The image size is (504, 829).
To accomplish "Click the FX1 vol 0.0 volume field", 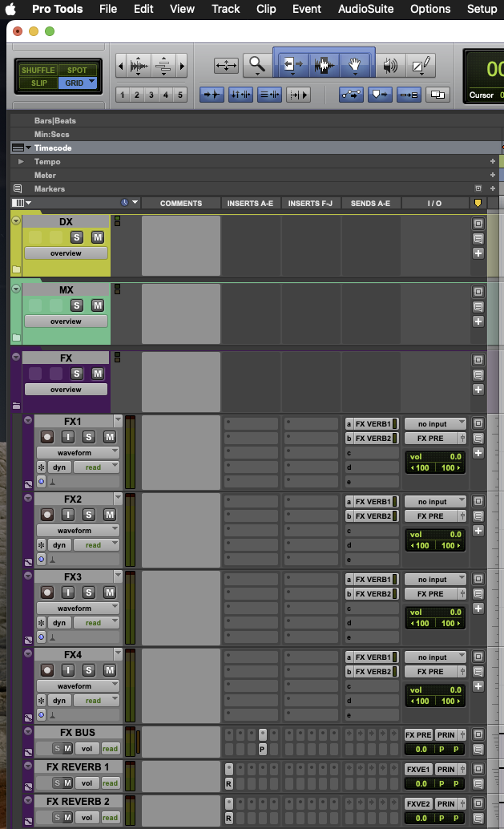I will pyautogui.click(x=436, y=456).
